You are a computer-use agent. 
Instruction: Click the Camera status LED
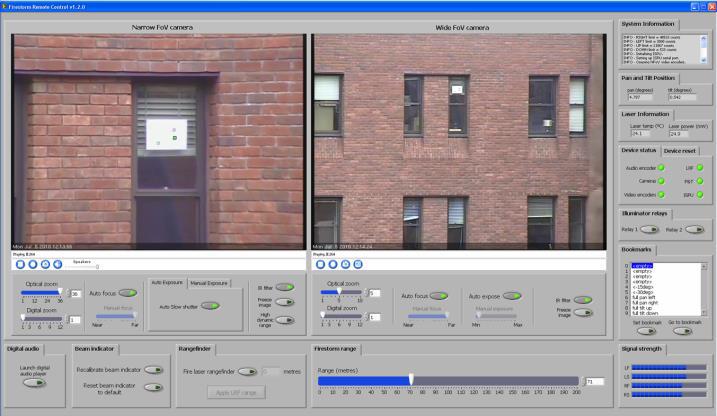click(661, 181)
